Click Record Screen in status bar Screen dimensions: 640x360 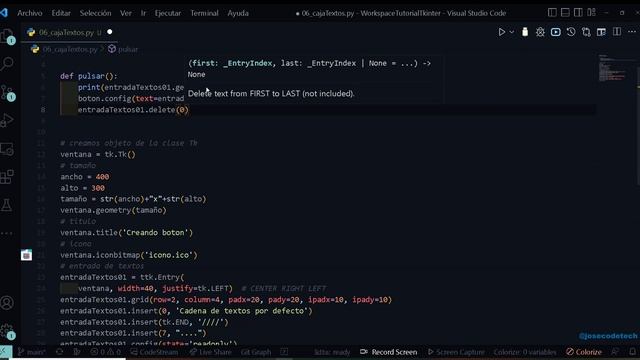tap(389, 352)
